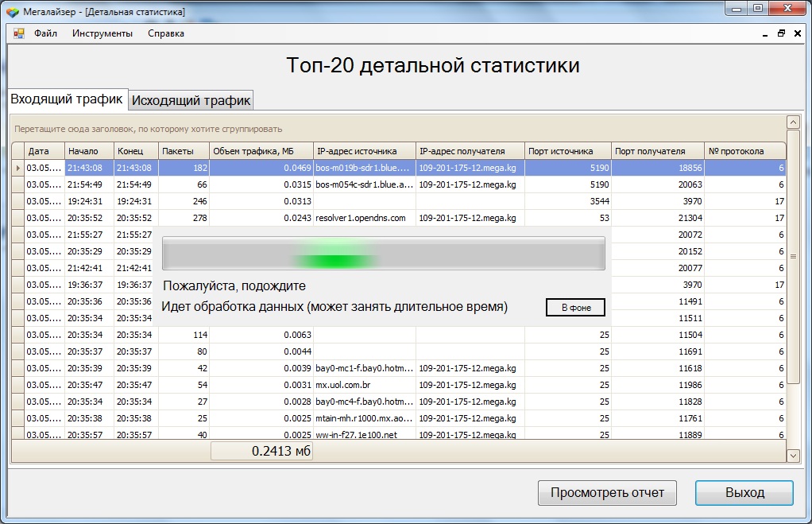Sort by the Дата column header
This screenshot has height=524, width=812.
tap(44, 151)
